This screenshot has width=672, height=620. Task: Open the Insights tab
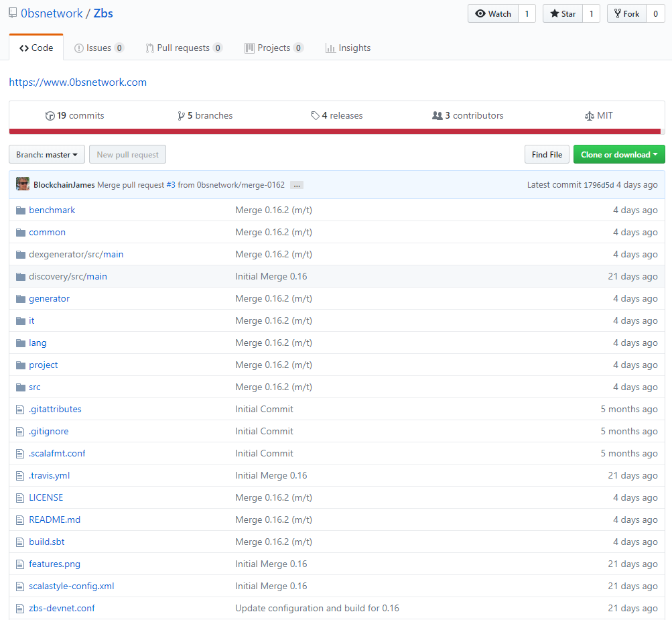(x=348, y=48)
